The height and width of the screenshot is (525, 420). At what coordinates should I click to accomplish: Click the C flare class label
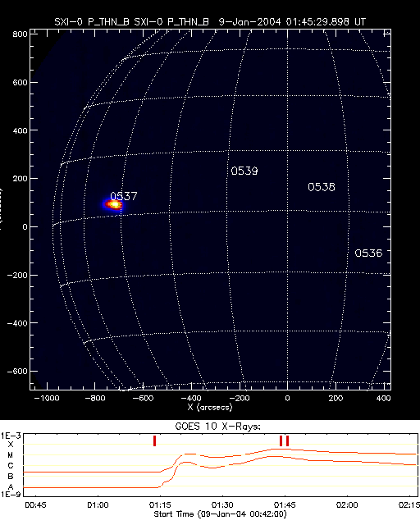(x=11, y=466)
